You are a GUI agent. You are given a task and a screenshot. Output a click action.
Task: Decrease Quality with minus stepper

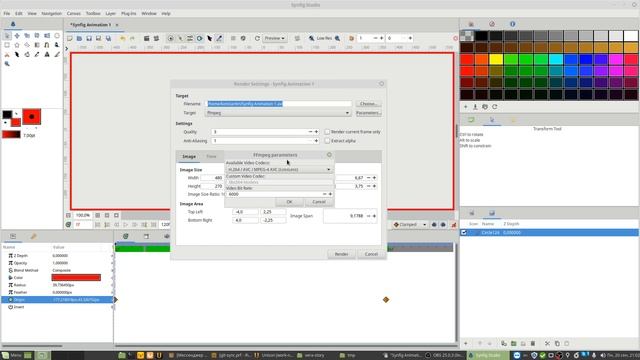pos(310,132)
